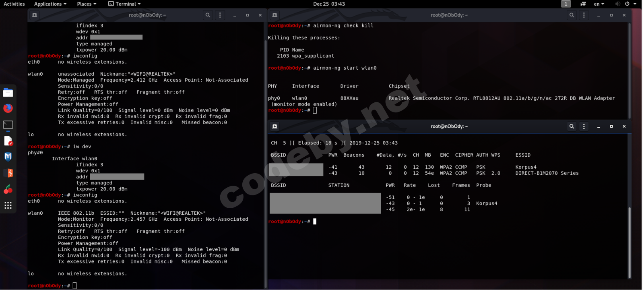Screen dimensions: 644x290
Task: Open the bottom-right terminal's three-dot menu
Action: [584, 126]
